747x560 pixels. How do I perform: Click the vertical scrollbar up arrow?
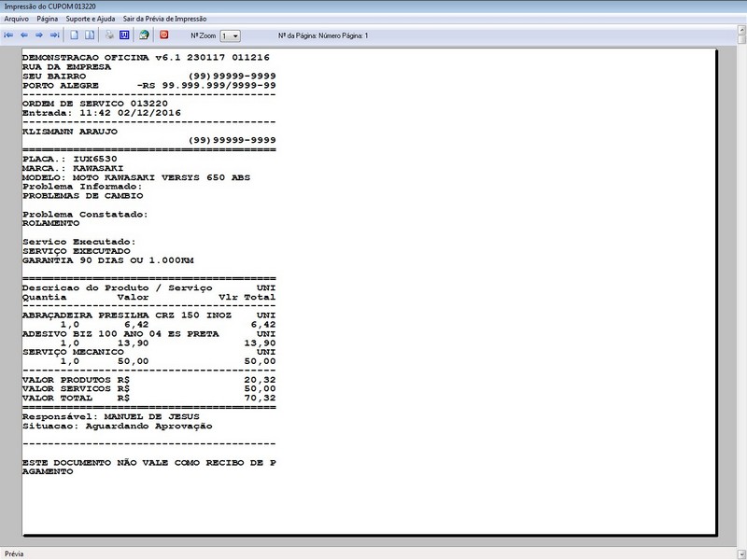pyautogui.click(x=741, y=30)
